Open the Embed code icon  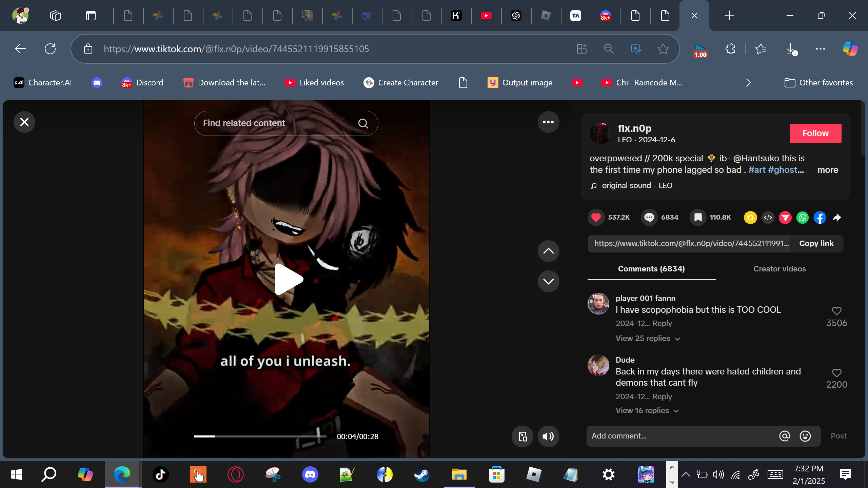pyautogui.click(x=768, y=218)
